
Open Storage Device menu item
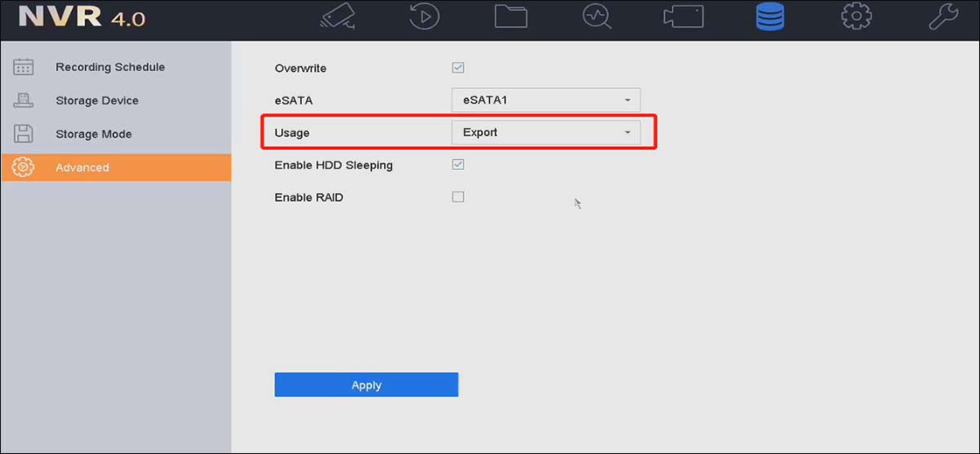[x=97, y=100]
